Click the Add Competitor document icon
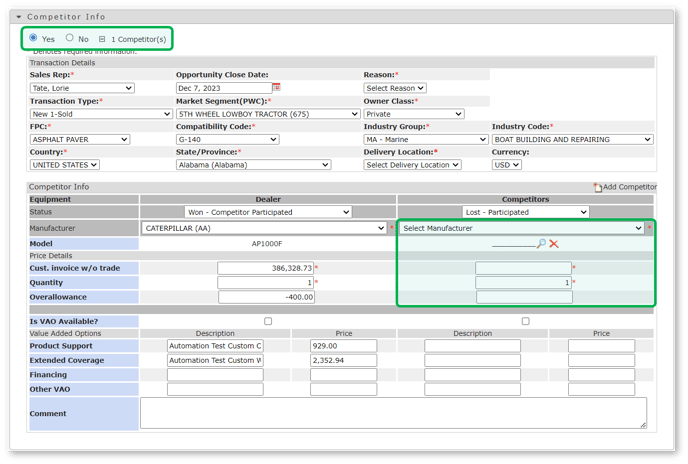688x464 pixels. tap(598, 187)
